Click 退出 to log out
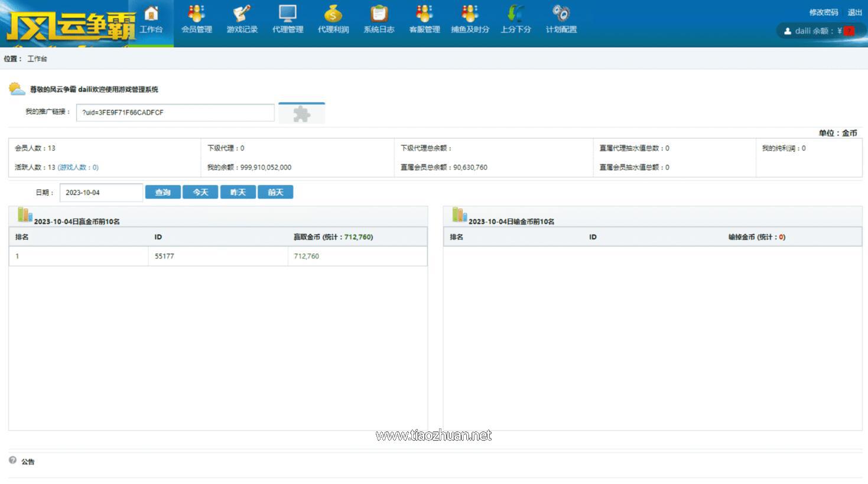868x484 pixels. [855, 12]
